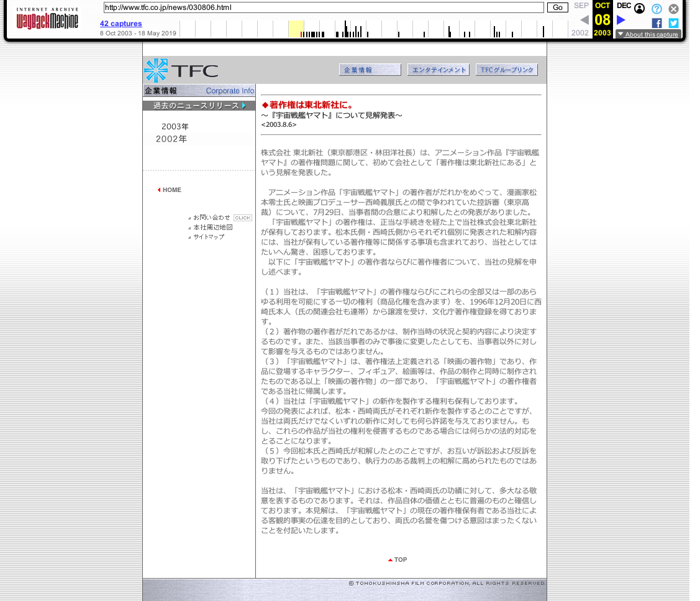This screenshot has height=601, width=700.
Task: Focus the Wayback URL input field
Action: 324,7
